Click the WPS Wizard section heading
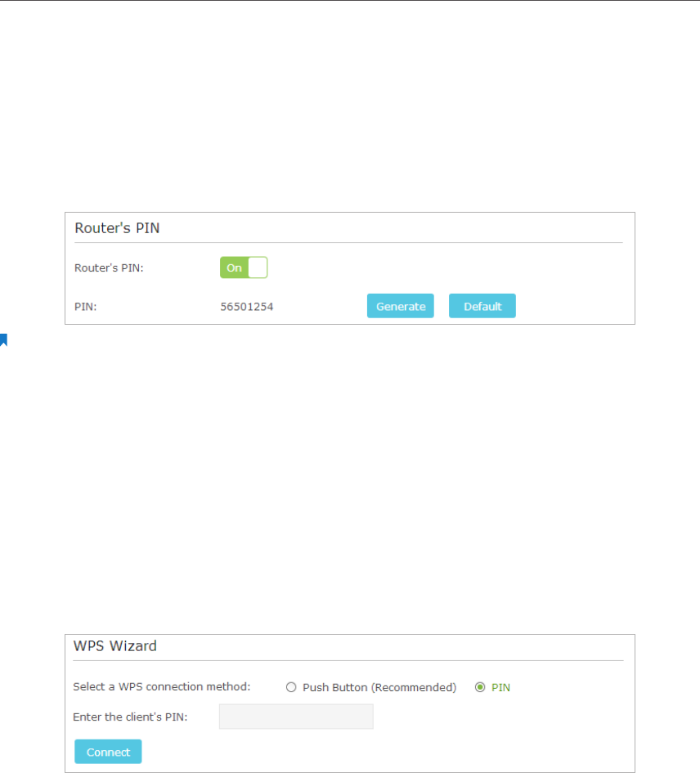 point(114,646)
